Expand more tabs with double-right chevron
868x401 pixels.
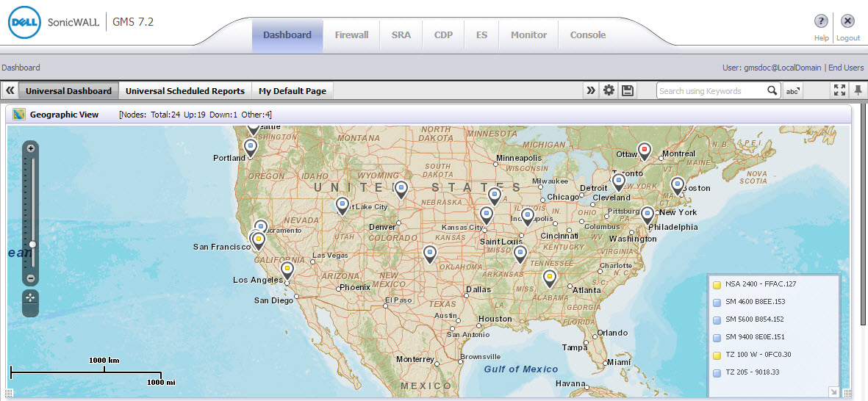591,91
